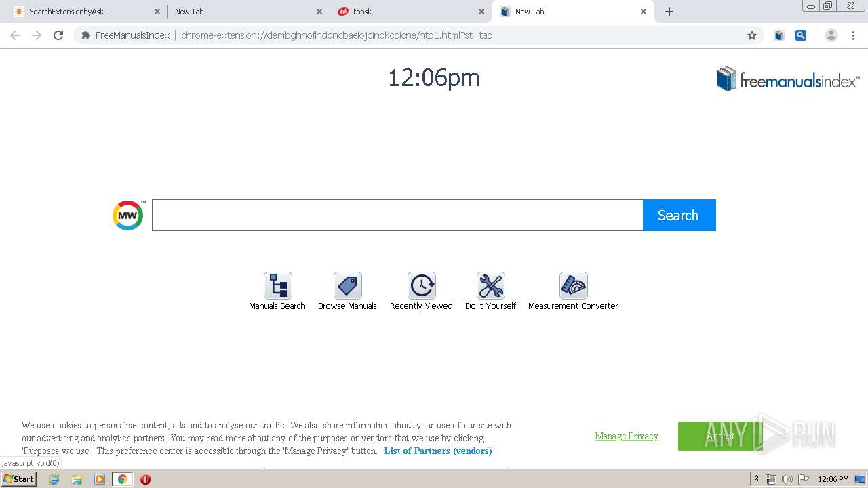Open the Browse Manuals tag icon

click(347, 285)
